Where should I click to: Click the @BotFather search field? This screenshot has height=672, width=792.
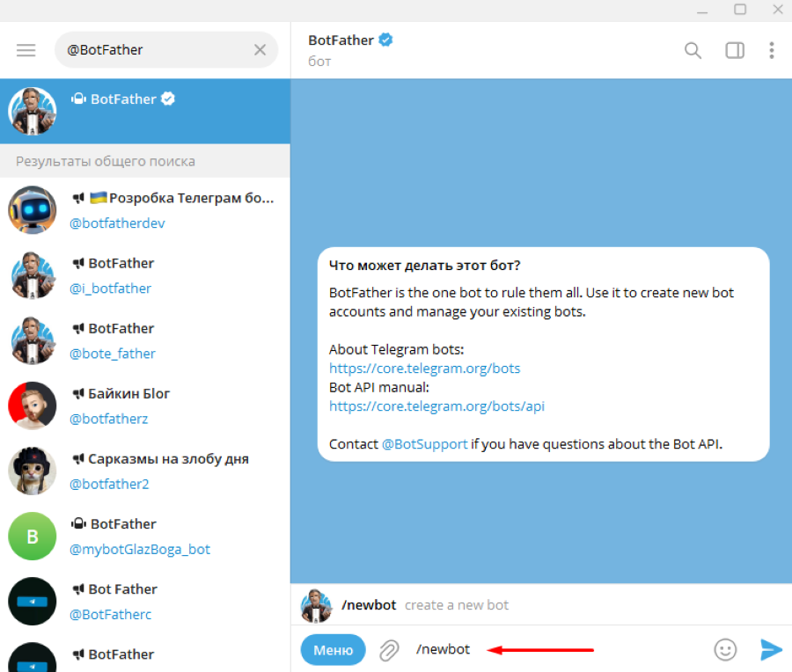point(166,49)
